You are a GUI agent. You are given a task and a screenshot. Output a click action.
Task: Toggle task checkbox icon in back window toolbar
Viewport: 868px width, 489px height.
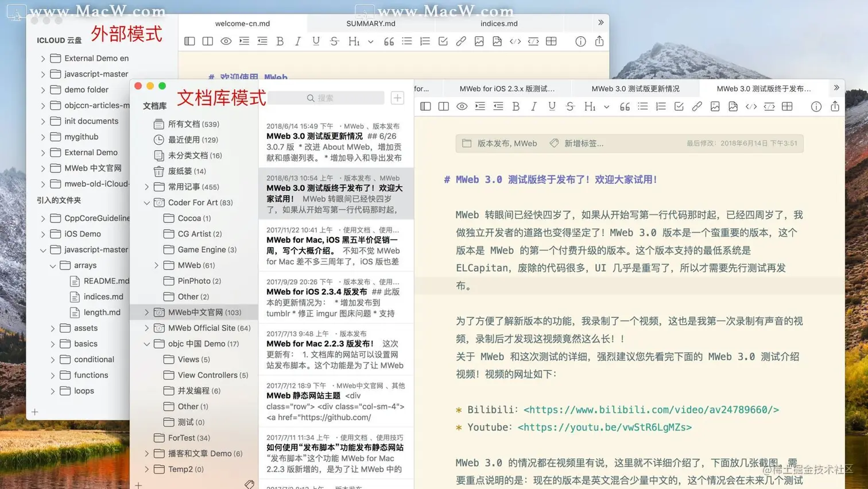[443, 41]
